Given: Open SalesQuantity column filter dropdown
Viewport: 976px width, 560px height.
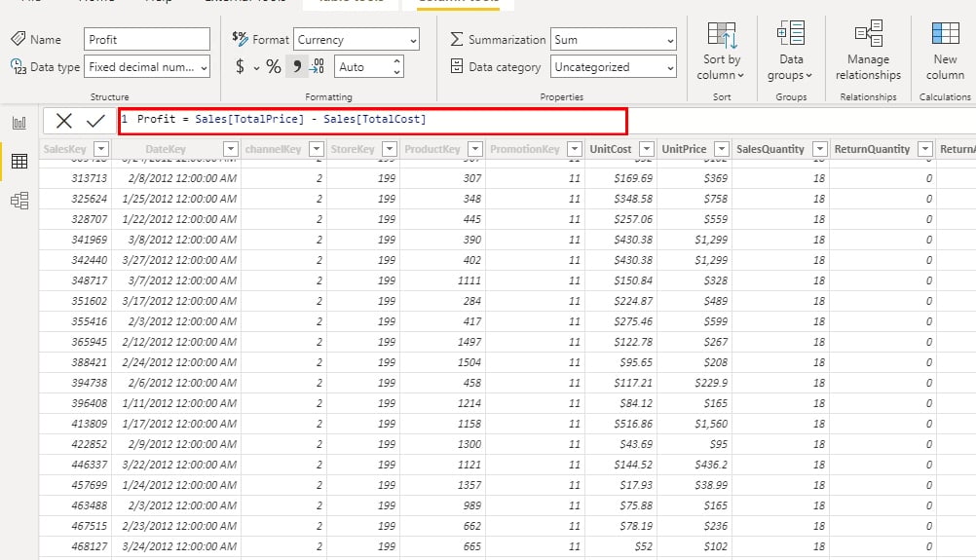Looking at the screenshot, I should pos(820,149).
